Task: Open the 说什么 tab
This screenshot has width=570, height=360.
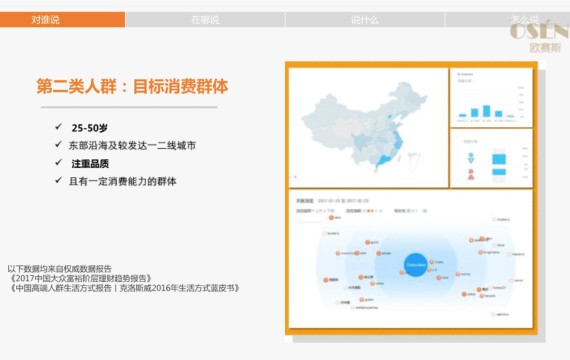Action: (365, 20)
